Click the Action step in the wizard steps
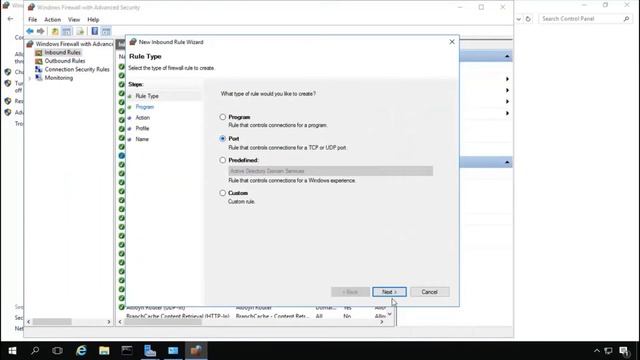Viewport: 640px width, 360px height. (142, 118)
